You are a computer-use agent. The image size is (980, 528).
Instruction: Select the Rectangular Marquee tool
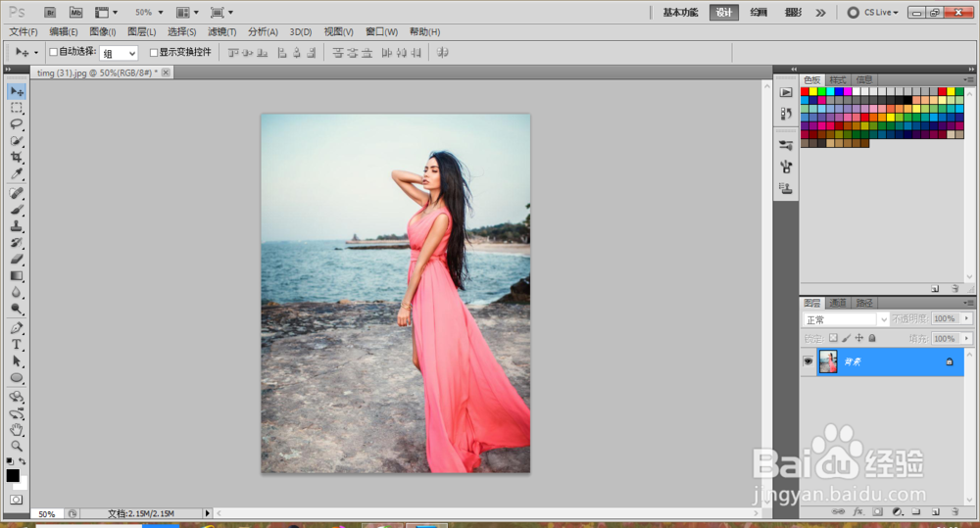(x=17, y=108)
